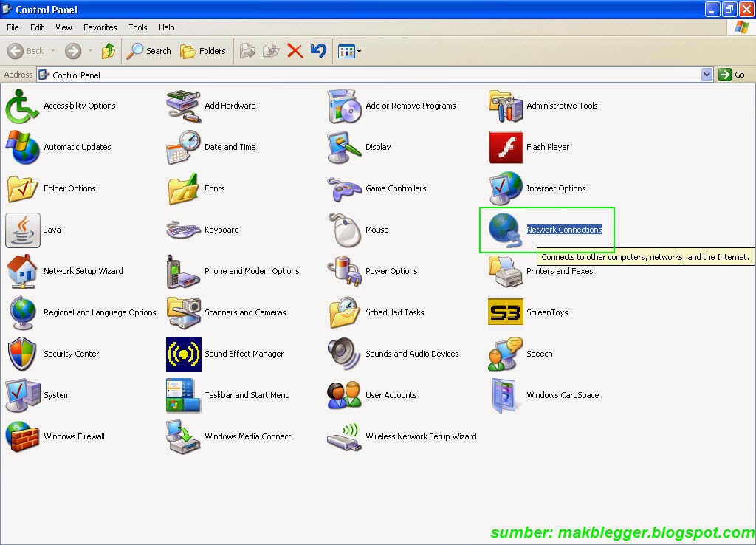The height and width of the screenshot is (545, 756).
Task: Click the red Delete X button
Action: pyautogui.click(x=295, y=51)
